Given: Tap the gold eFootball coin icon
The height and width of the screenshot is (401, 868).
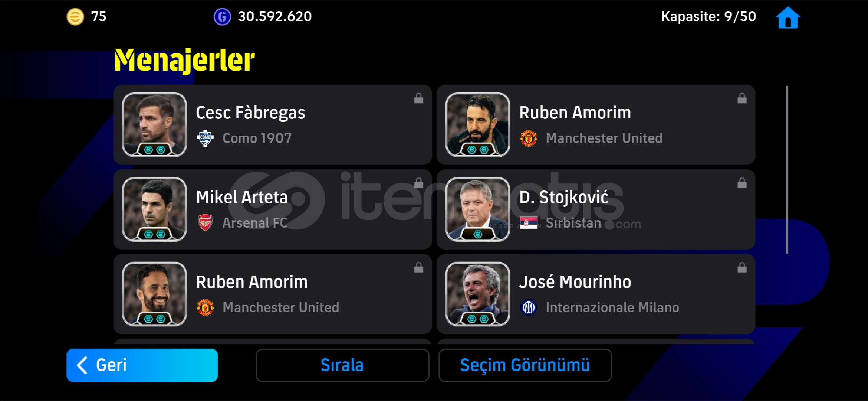Looking at the screenshot, I should [x=75, y=17].
